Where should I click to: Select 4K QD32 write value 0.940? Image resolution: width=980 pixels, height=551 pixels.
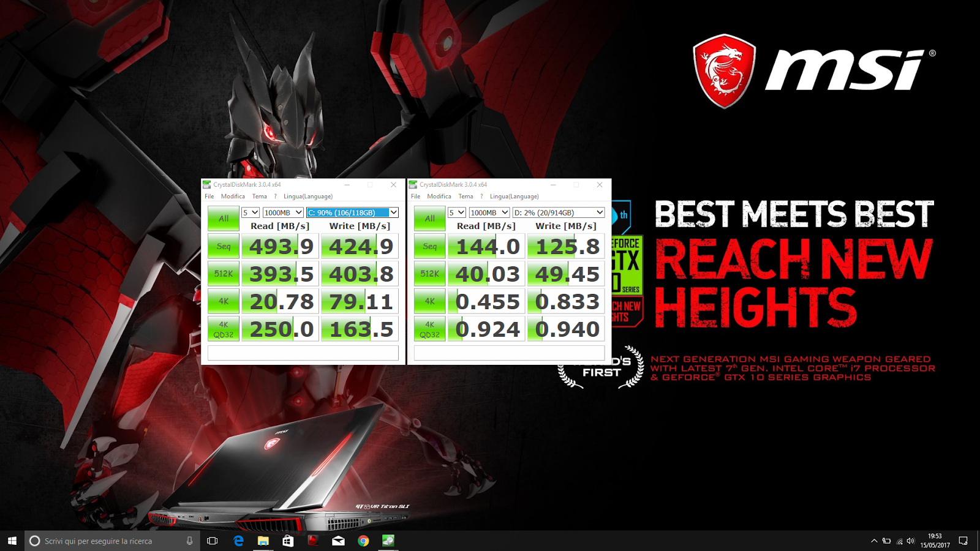[x=567, y=329]
